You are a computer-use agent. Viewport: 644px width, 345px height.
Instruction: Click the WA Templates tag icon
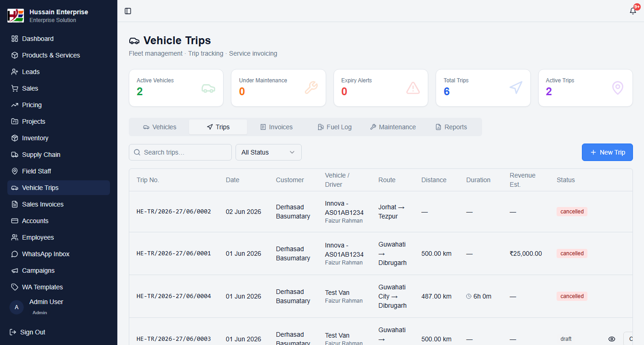point(15,287)
